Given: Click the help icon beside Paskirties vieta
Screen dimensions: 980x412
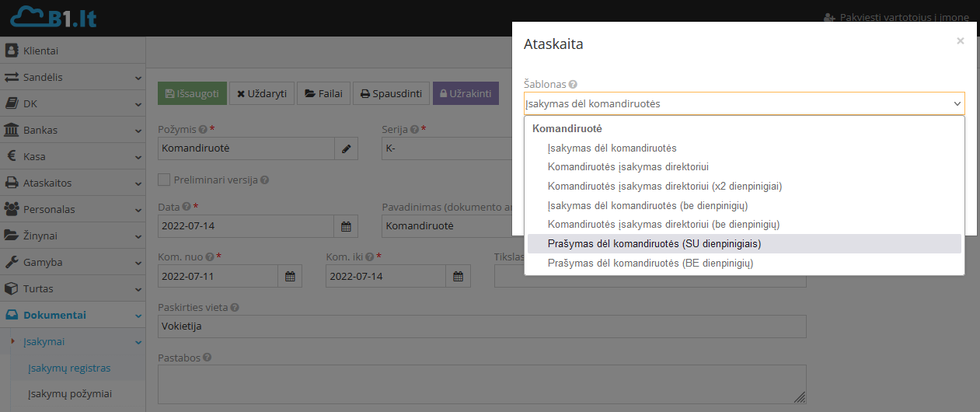Looking at the screenshot, I should tap(235, 308).
